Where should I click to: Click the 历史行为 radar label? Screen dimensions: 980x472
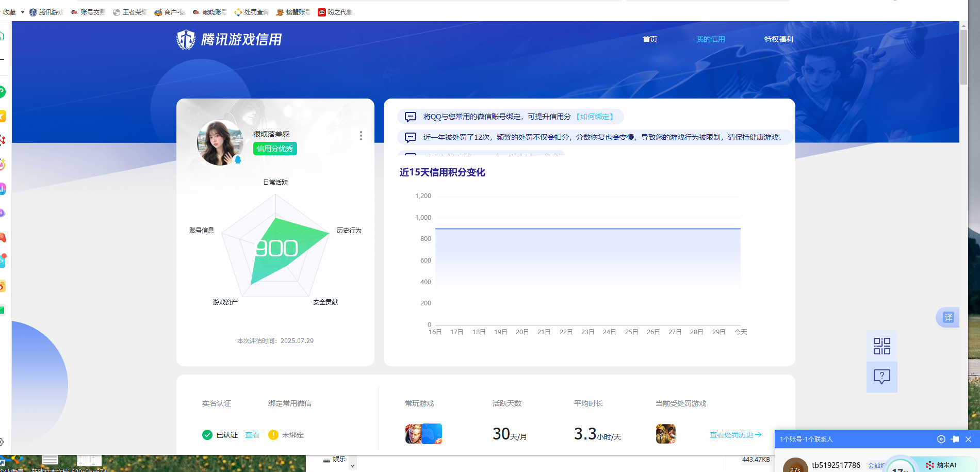point(349,230)
